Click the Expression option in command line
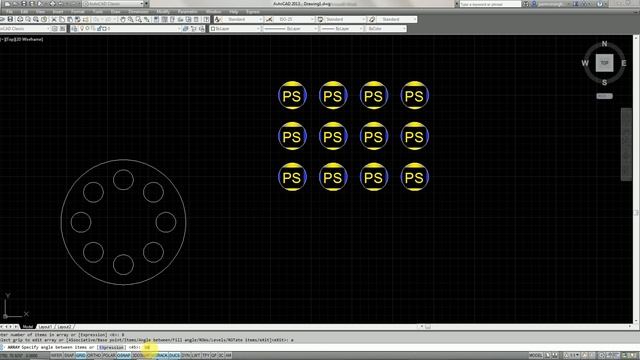The image size is (640, 360). (112, 347)
